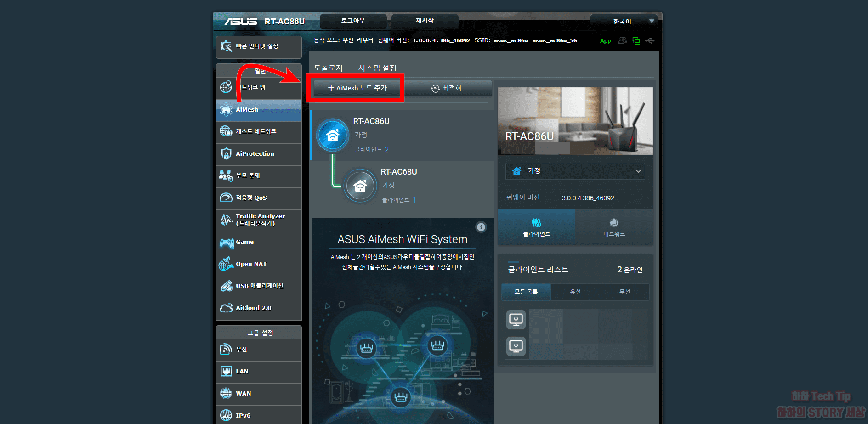The image size is (868, 424).
Task: Select the AiMesh sidebar icon
Action: pyautogui.click(x=226, y=110)
